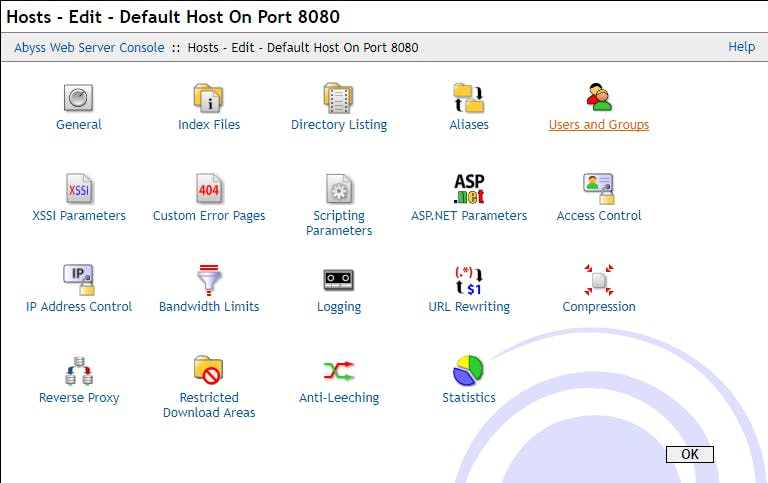Click the IP Address Control lock icon
Viewport: 768px width, 483px height.
tap(79, 280)
